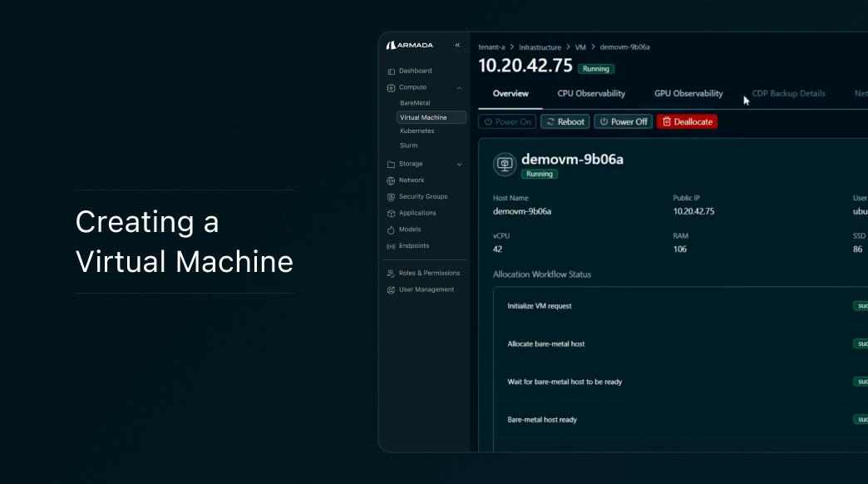The width and height of the screenshot is (868, 484).
Task: Open Roles & Permissions page
Action: [429, 273]
